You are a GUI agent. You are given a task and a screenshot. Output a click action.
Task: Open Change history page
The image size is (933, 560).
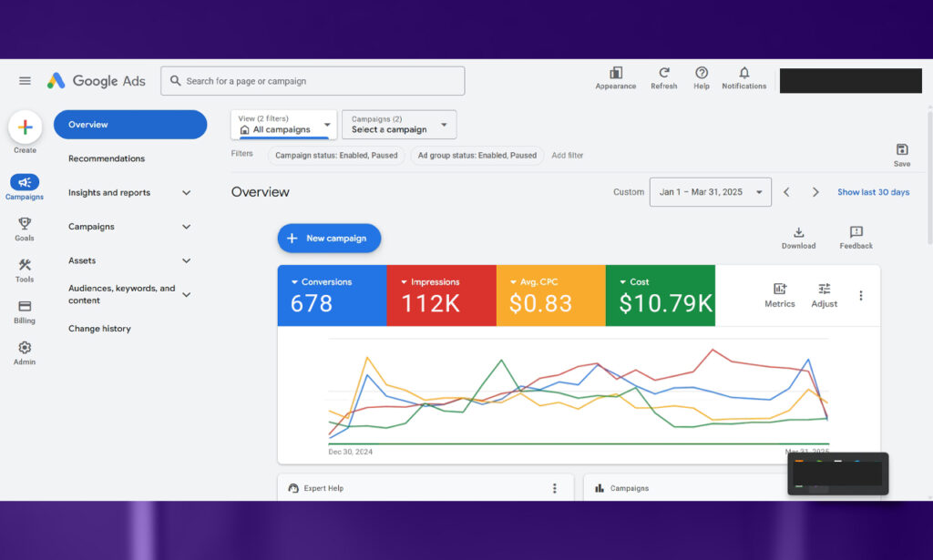click(x=99, y=329)
